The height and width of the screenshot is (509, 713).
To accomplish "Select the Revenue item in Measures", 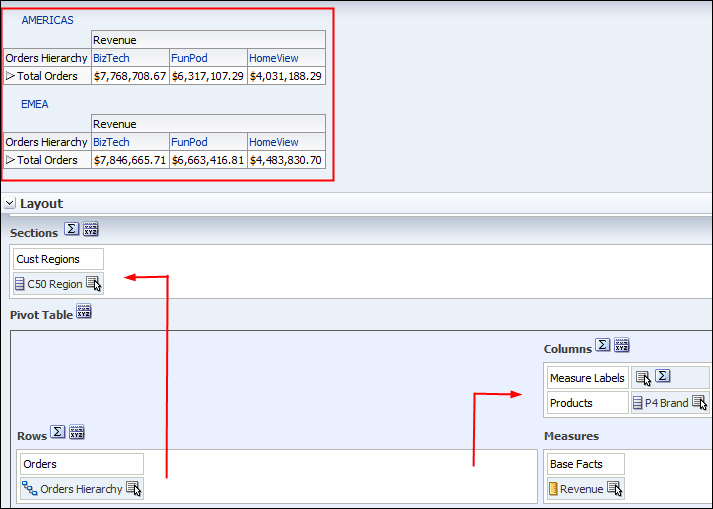I will 586,489.
